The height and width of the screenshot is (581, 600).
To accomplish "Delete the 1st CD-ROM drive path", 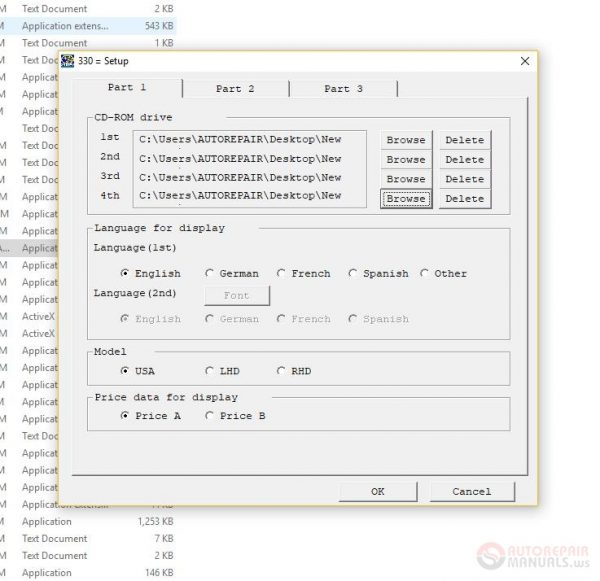I will click(465, 140).
